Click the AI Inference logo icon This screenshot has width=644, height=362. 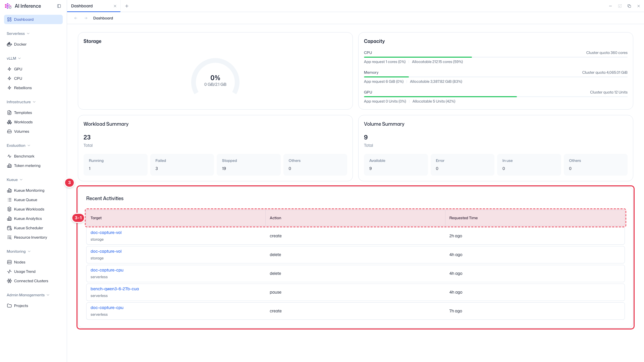click(8, 6)
